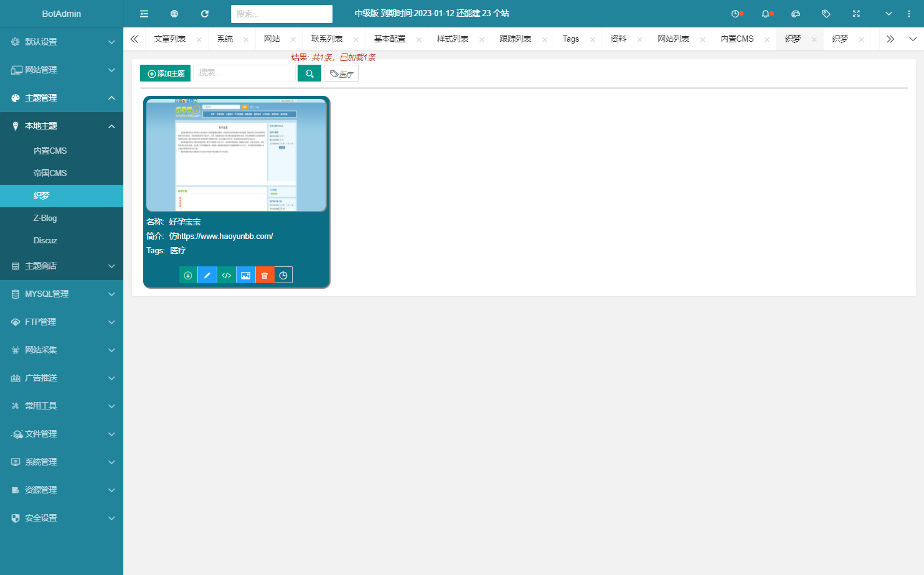Click the icon beside 资源管理

click(x=16, y=490)
